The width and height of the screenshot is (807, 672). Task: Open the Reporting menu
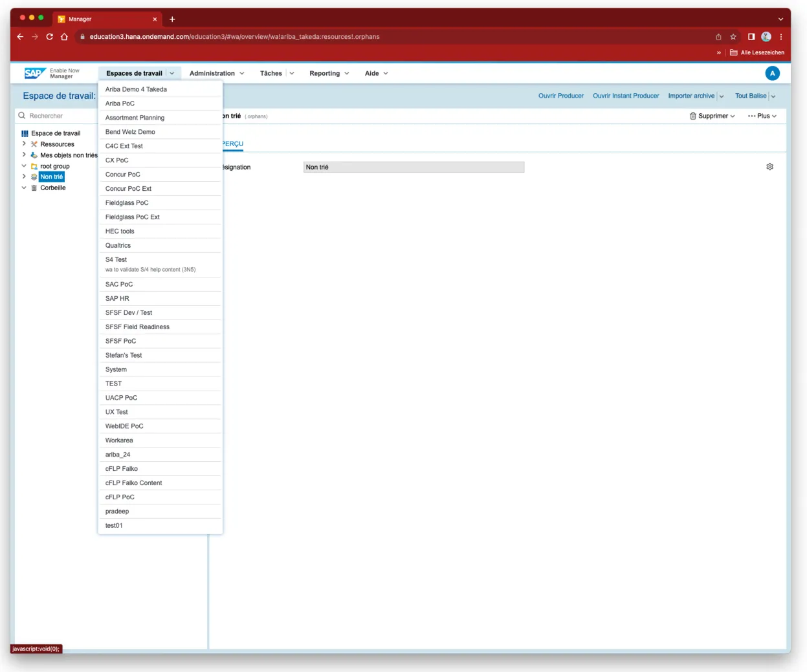tap(329, 73)
